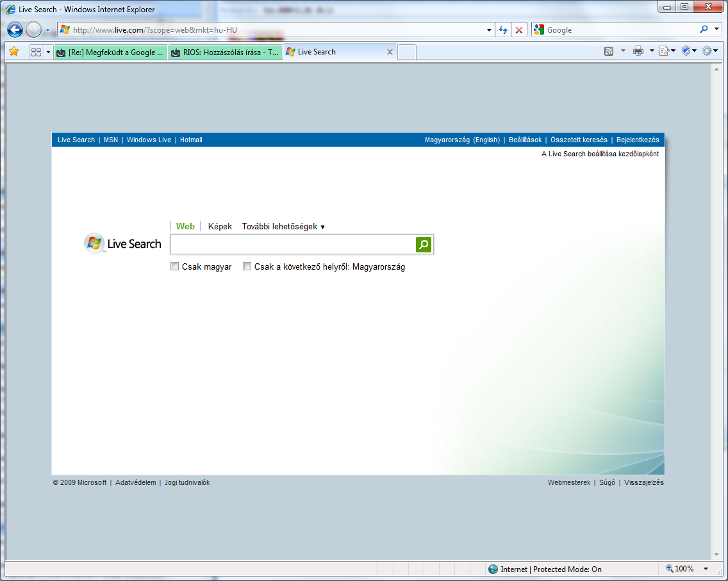Open the Hotmail header link
This screenshot has height=581, width=728.
191,140
